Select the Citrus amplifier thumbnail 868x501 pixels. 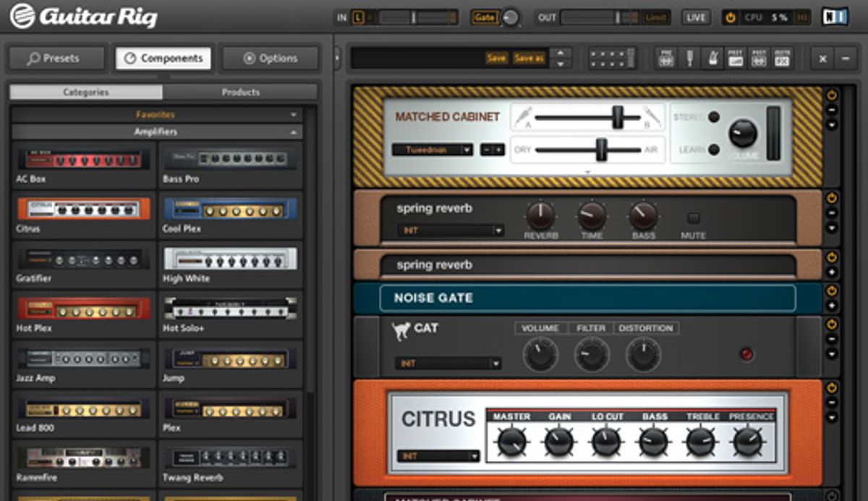[x=84, y=209]
